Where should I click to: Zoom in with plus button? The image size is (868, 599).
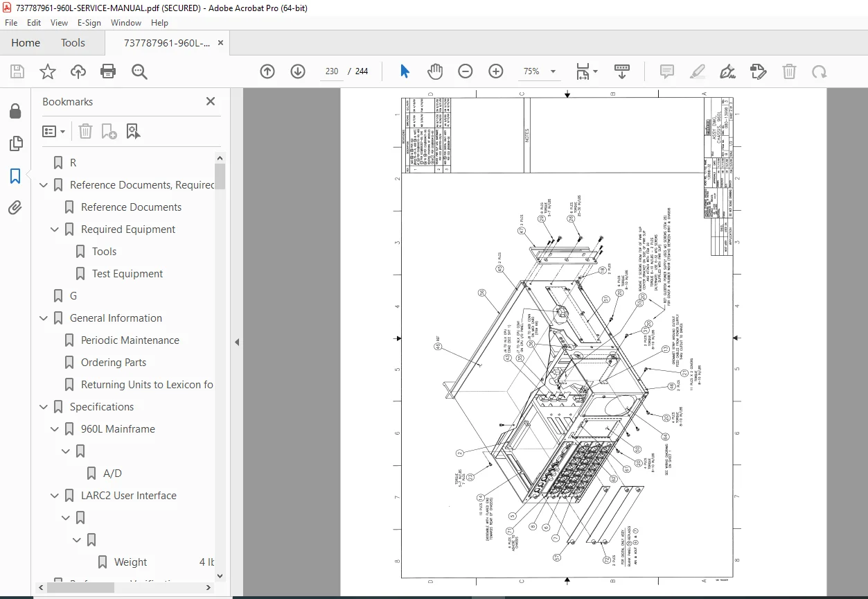tap(496, 71)
